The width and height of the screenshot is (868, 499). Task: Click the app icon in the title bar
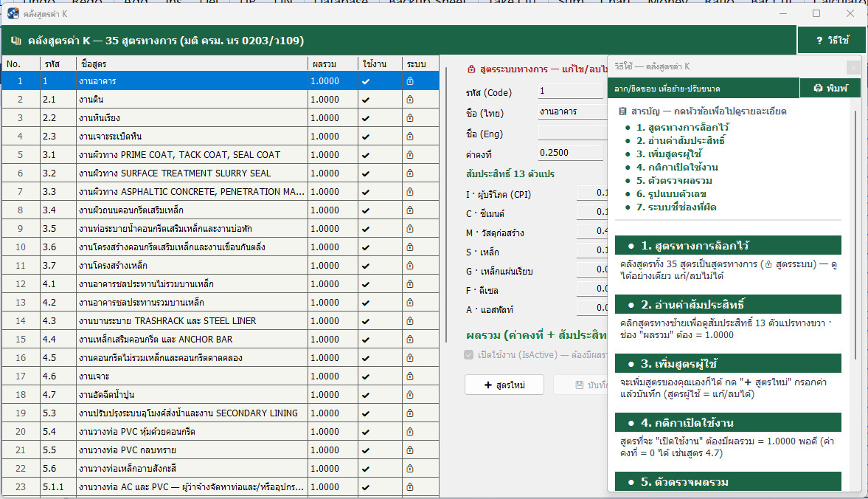pos(13,13)
